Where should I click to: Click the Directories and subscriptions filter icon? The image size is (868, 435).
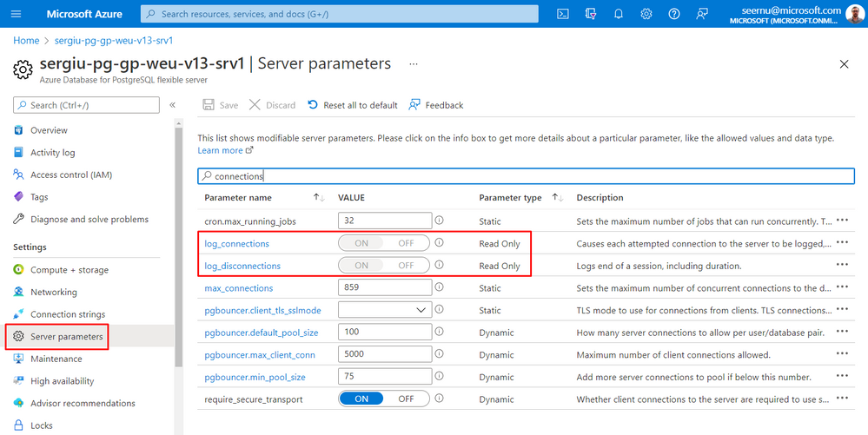pyautogui.click(x=591, y=14)
